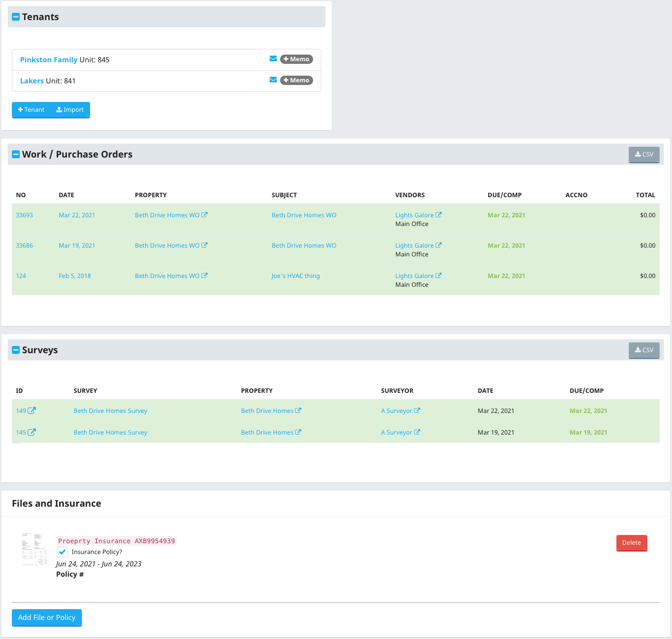Click the Proeprty Insurance AXB9954939 file name
Image resolution: width=672 pixels, height=639 pixels.
coord(116,541)
